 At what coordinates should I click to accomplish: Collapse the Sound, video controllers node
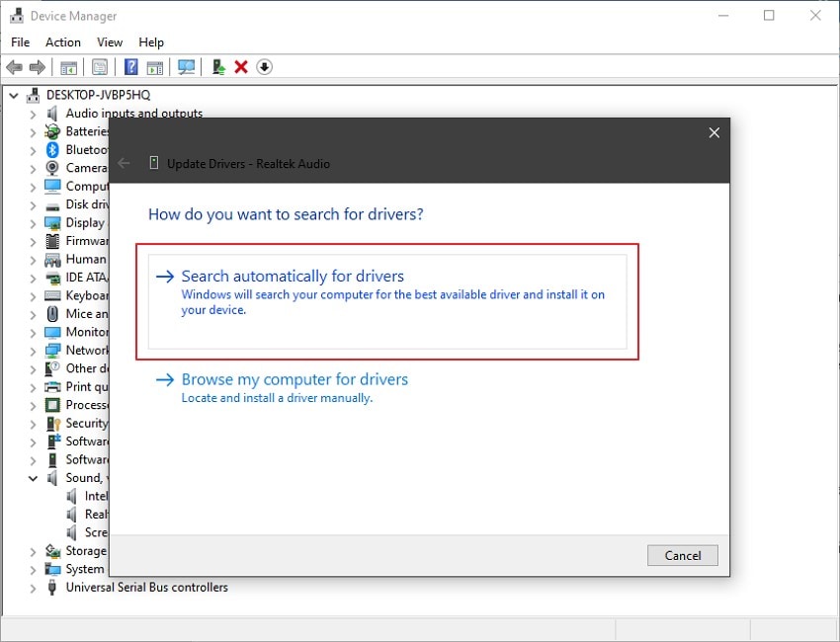tap(34, 478)
